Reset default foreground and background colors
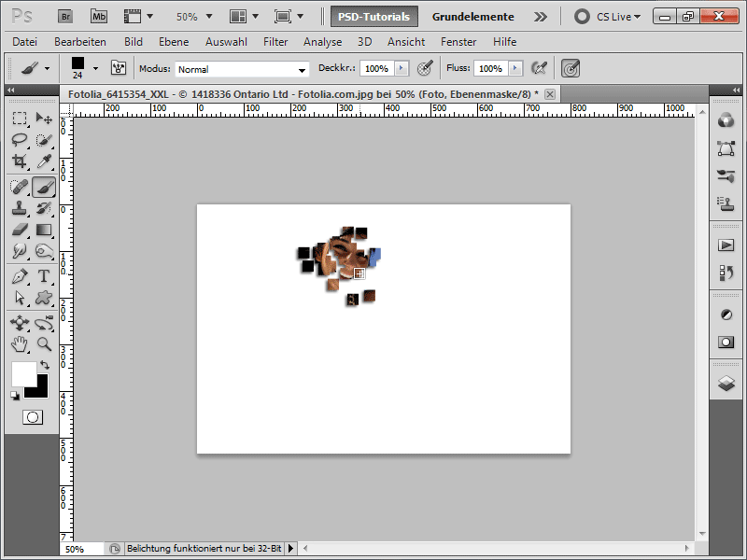Screen dimensions: 747x560 pyautogui.click(x=15, y=396)
